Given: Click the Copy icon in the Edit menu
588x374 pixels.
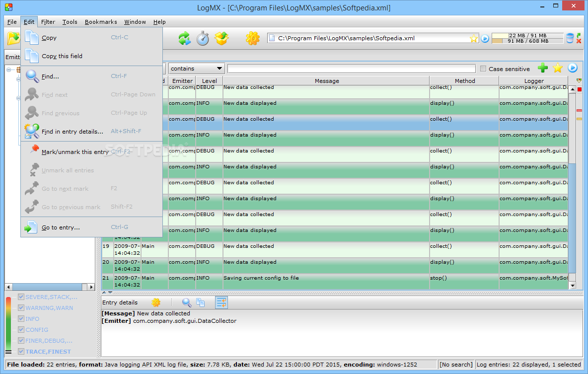Looking at the screenshot, I should [x=31, y=38].
